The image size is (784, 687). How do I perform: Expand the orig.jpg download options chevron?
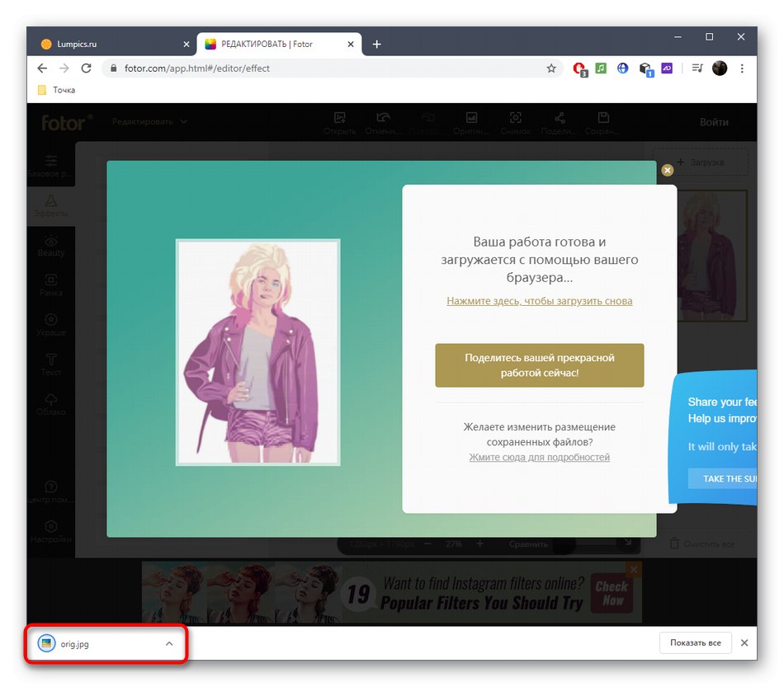[169, 643]
